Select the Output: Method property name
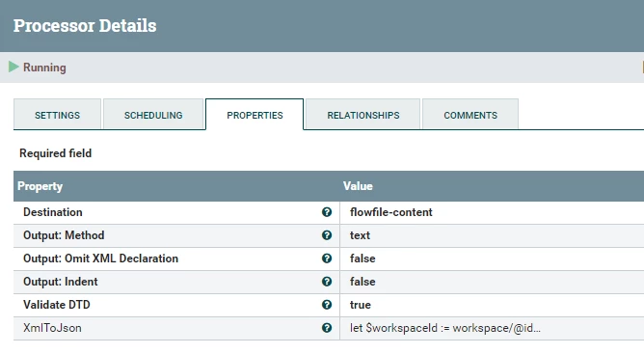 pos(64,235)
